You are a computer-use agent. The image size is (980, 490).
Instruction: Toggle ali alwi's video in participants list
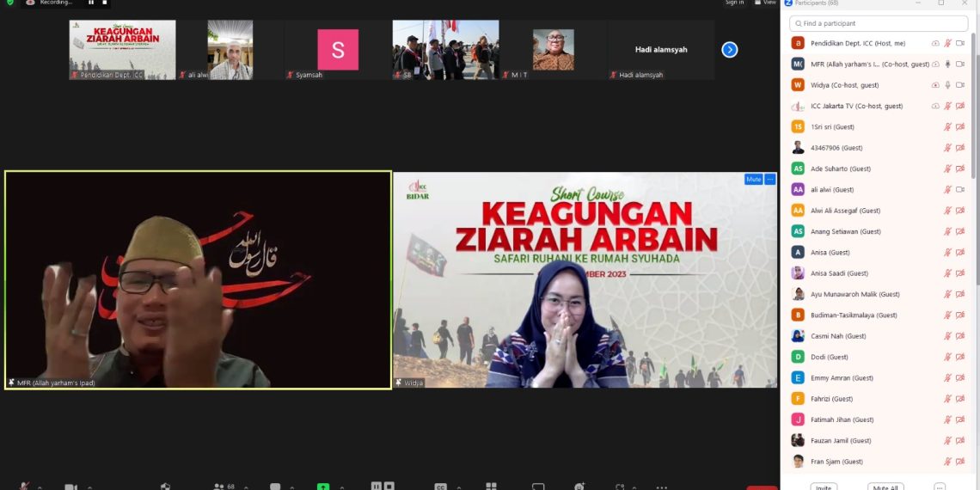[x=960, y=189]
